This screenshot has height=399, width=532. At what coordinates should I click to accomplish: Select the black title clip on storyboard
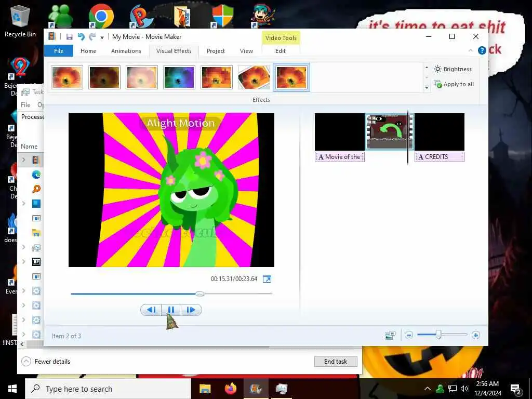coord(340,131)
